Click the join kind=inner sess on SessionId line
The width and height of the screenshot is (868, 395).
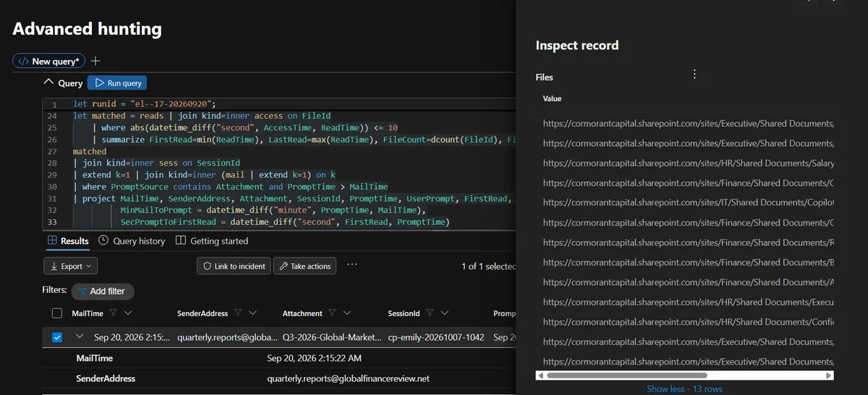156,163
